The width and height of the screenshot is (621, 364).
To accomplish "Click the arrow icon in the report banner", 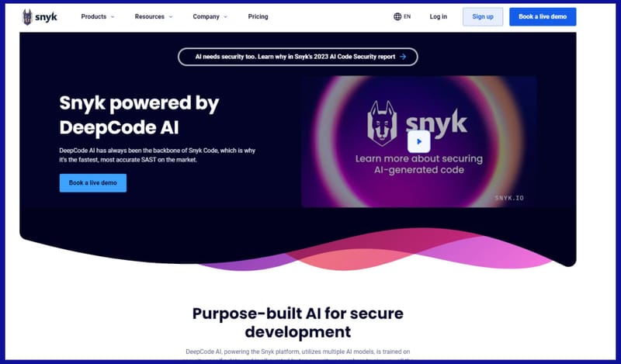I will pyautogui.click(x=403, y=57).
